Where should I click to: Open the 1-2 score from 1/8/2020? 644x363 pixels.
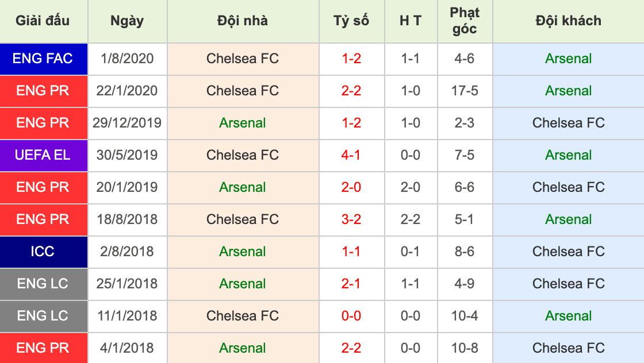(351, 59)
